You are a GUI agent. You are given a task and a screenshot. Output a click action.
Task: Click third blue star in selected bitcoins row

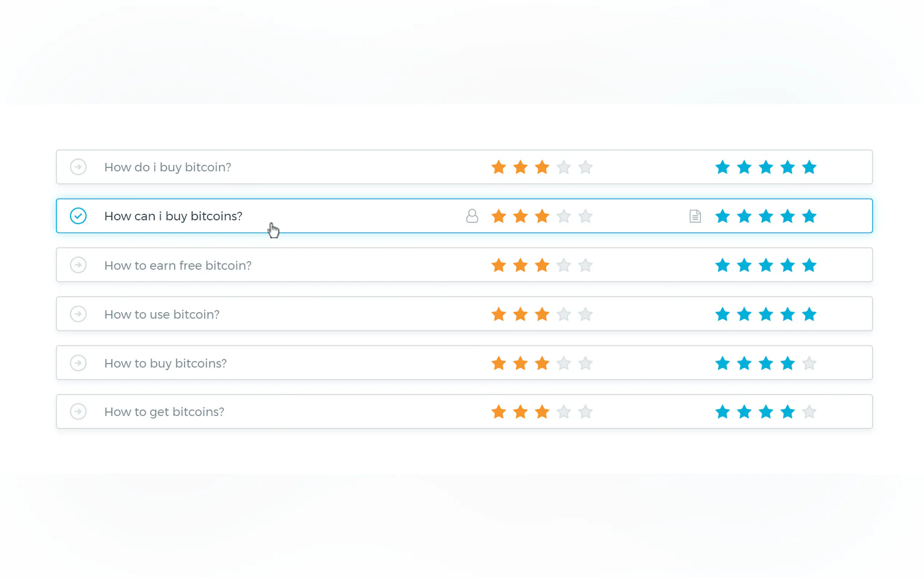(x=765, y=216)
